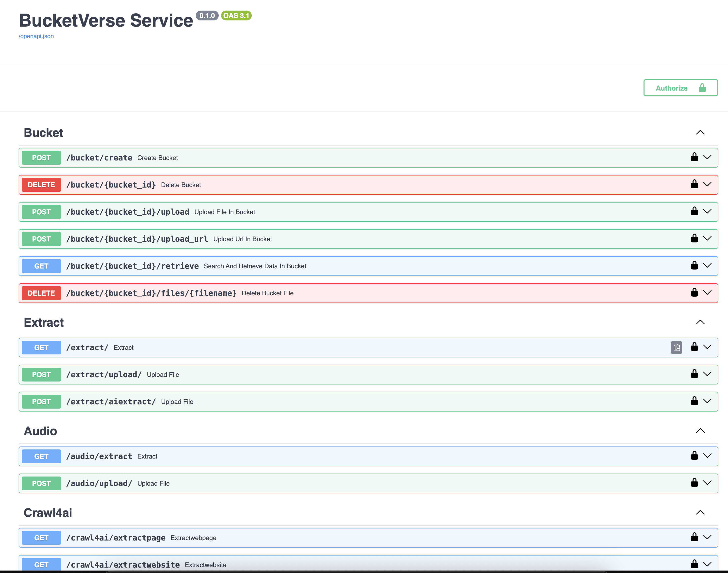This screenshot has height=573, width=728.
Task: Click the /bucket/create path text
Action: click(x=99, y=158)
